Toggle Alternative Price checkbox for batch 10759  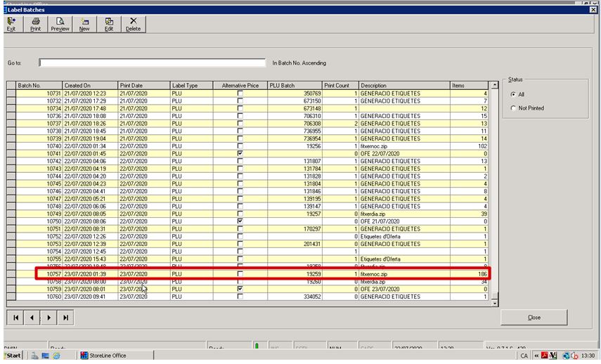[240, 289]
